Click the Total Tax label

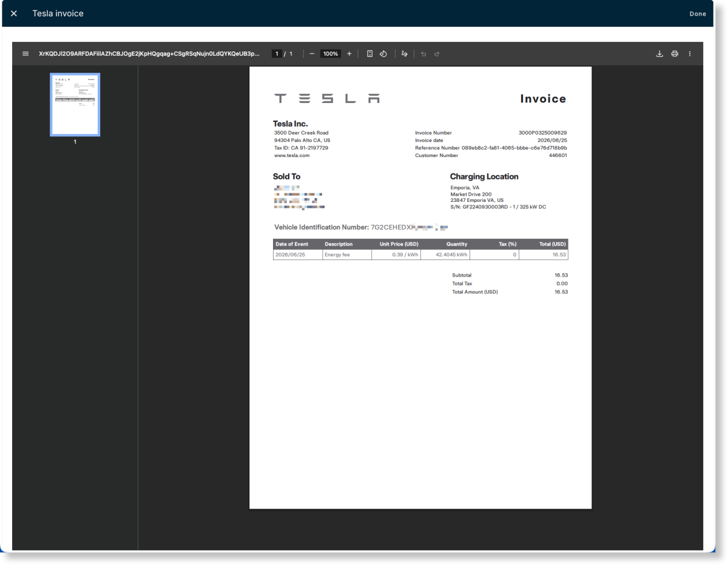click(x=462, y=284)
